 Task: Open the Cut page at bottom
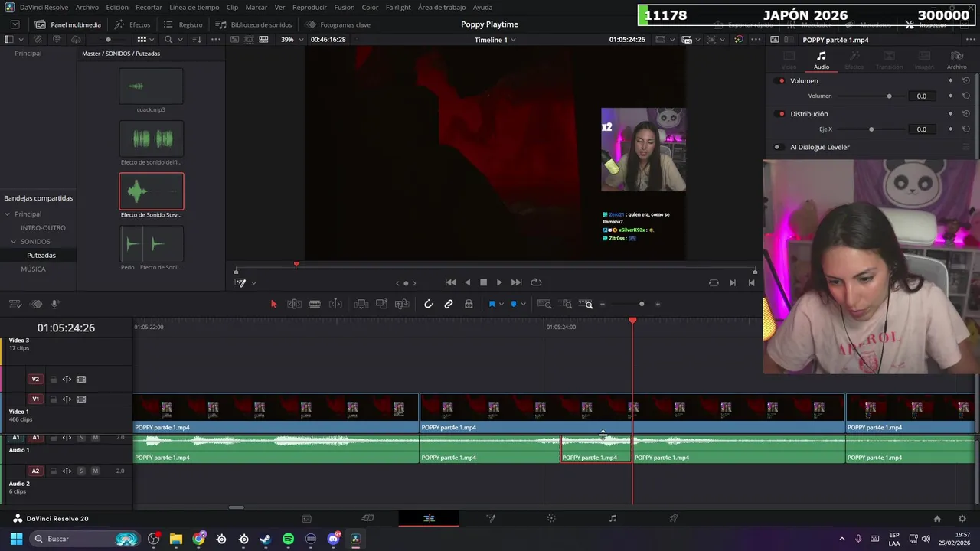pos(367,518)
